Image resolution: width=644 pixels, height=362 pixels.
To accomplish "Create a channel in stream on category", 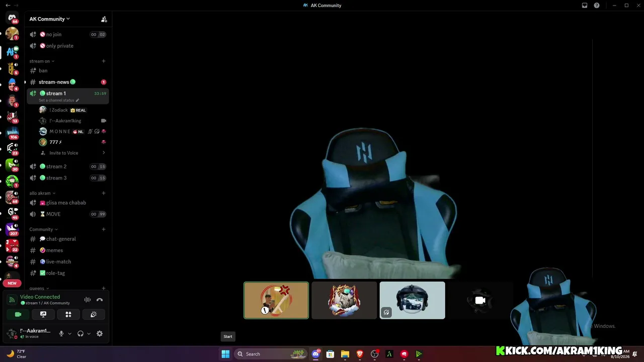I will [104, 61].
